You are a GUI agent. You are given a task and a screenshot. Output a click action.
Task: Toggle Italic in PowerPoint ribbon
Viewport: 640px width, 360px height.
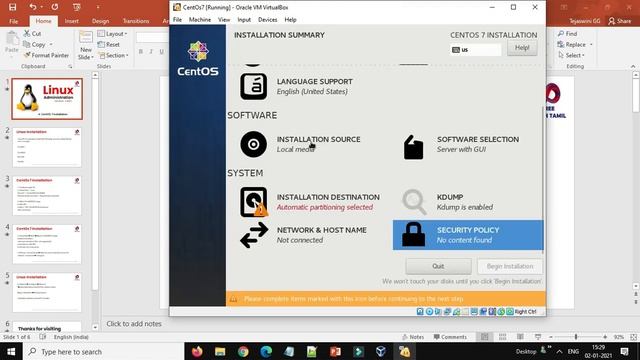pos(151,51)
